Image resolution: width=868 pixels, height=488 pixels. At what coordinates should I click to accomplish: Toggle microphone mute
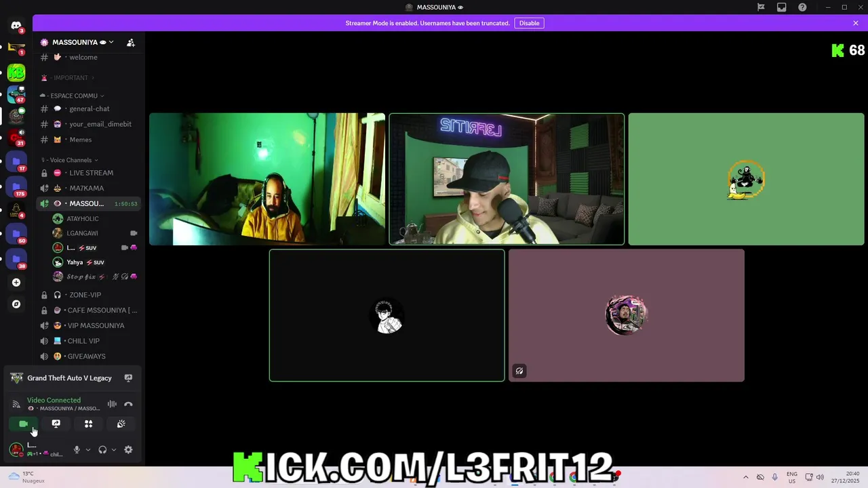click(x=77, y=449)
